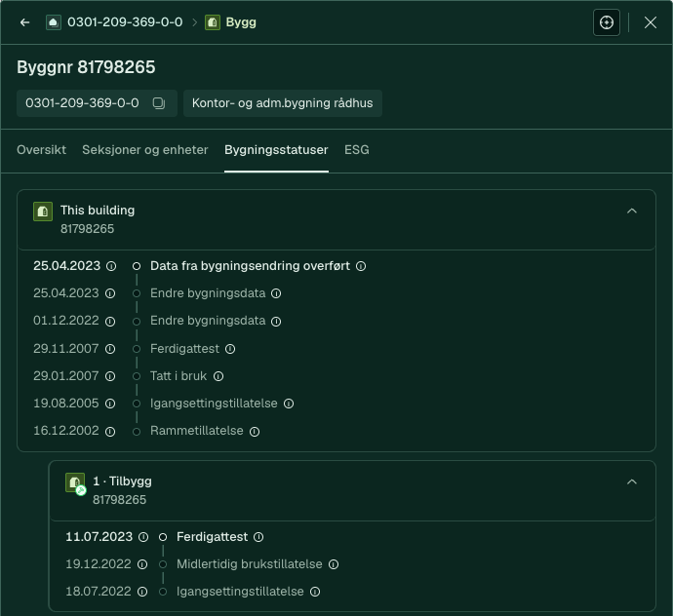The height and width of the screenshot is (616, 673).
Task: Click the Tilbygg building icon
Action: (x=75, y=483)
